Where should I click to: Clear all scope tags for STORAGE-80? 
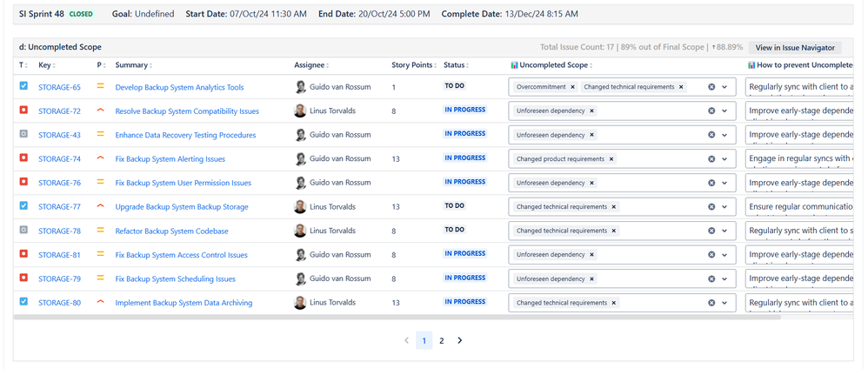(711, 303)
